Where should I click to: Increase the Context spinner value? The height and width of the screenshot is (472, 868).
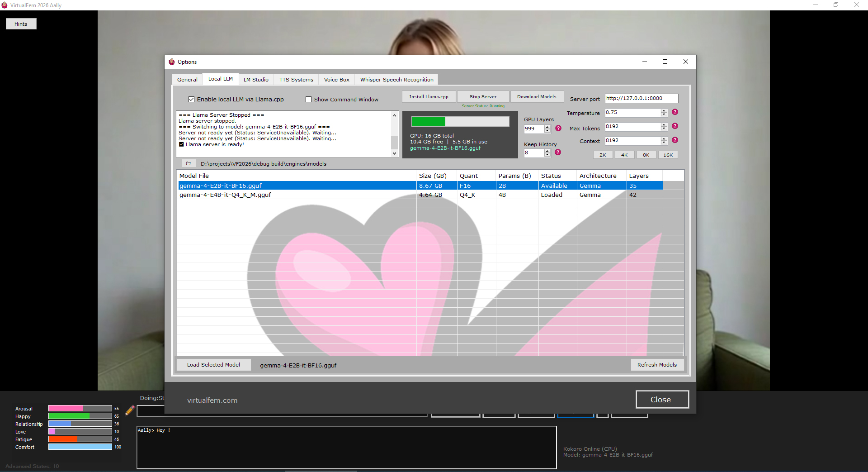pyautogui.click(x=664, y=138)
